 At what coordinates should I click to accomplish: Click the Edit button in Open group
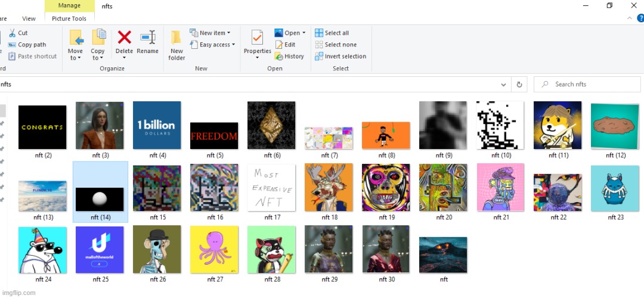coord(286,45)
